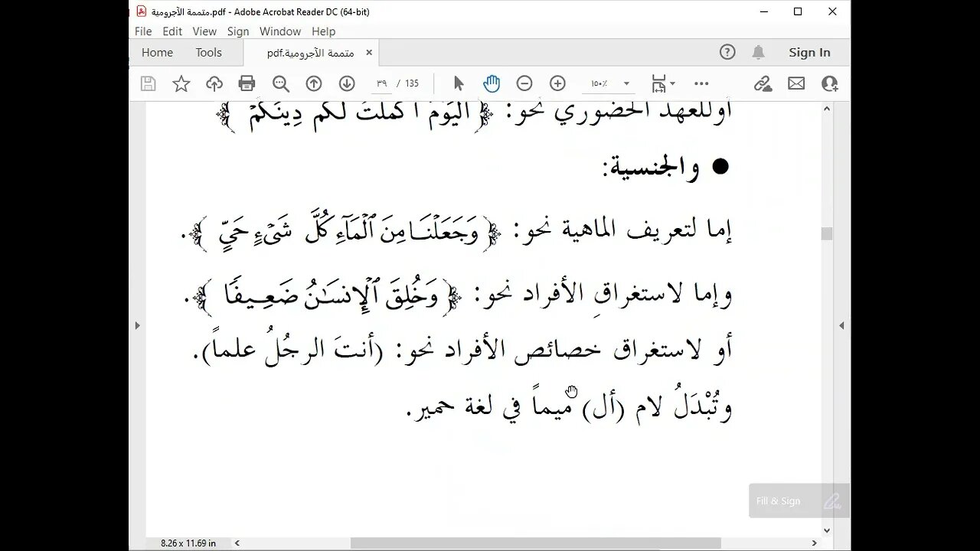Open the Help menu
Screen dimensions: 980x551
pyautogui.click(x=323, y=31)
